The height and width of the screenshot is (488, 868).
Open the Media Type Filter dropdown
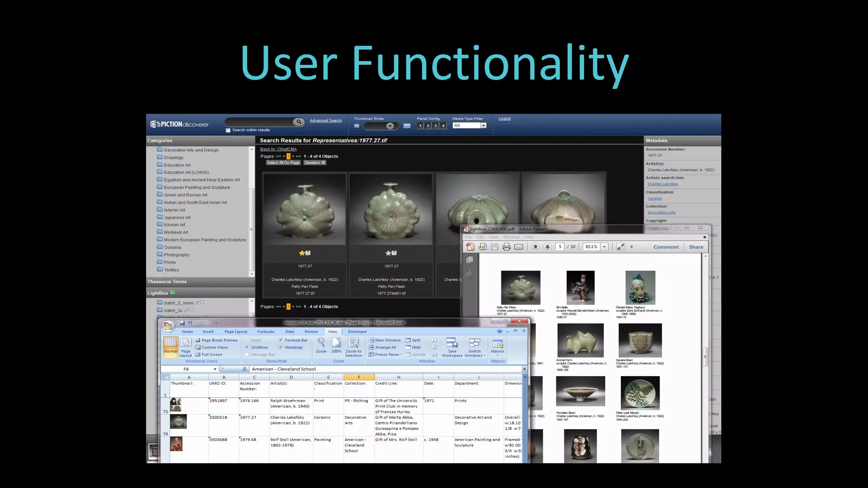tap(483, 126)
